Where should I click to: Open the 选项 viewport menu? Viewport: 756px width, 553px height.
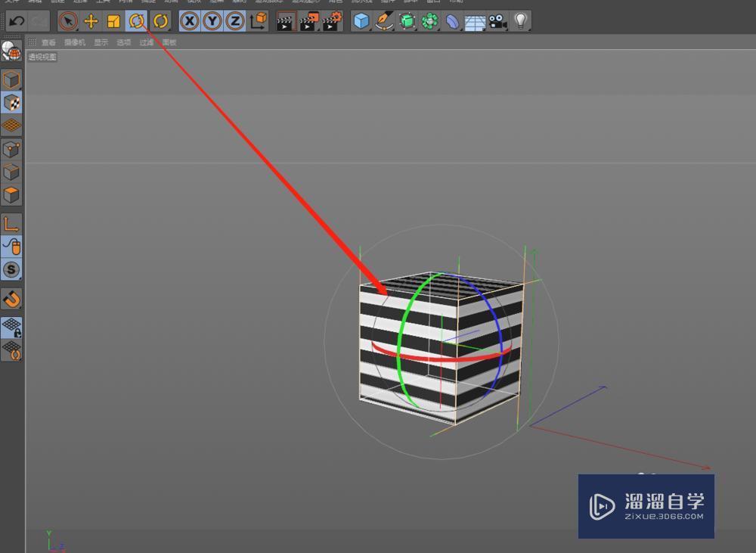124,42
